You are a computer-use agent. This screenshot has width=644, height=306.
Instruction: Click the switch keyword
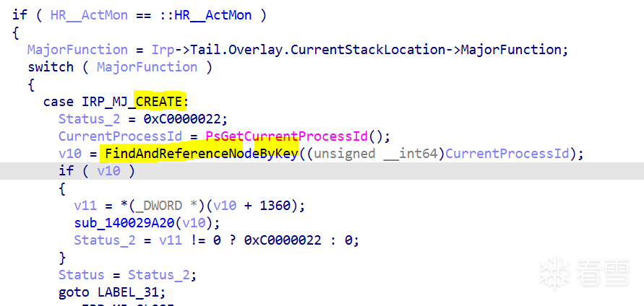click(x=51, y=67)
